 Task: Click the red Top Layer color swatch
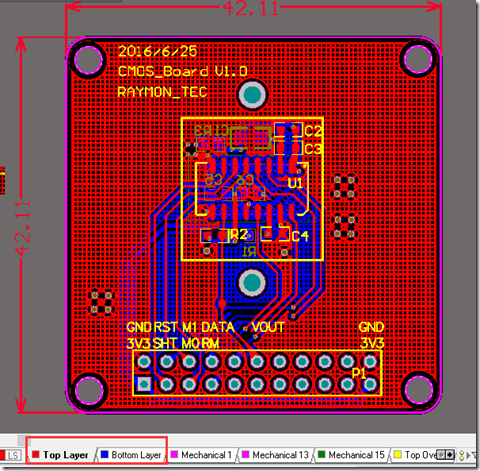36,455
